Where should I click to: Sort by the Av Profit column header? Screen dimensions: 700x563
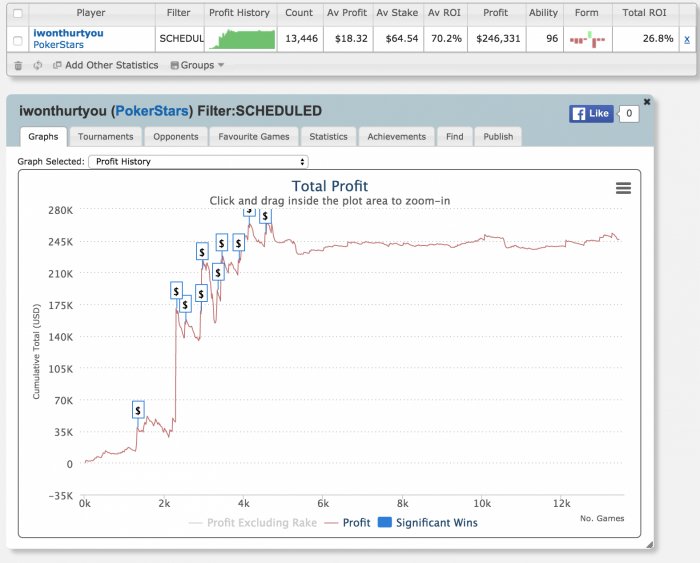point(347,13)
